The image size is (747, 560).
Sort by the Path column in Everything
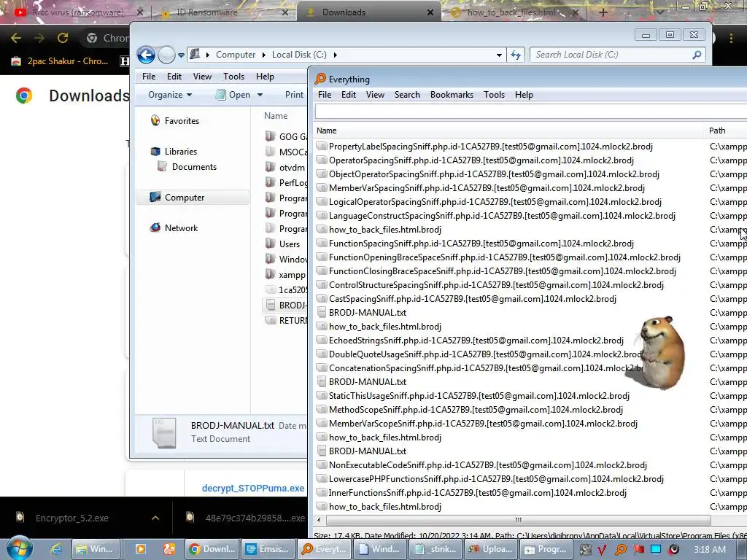tap(726, 131)
